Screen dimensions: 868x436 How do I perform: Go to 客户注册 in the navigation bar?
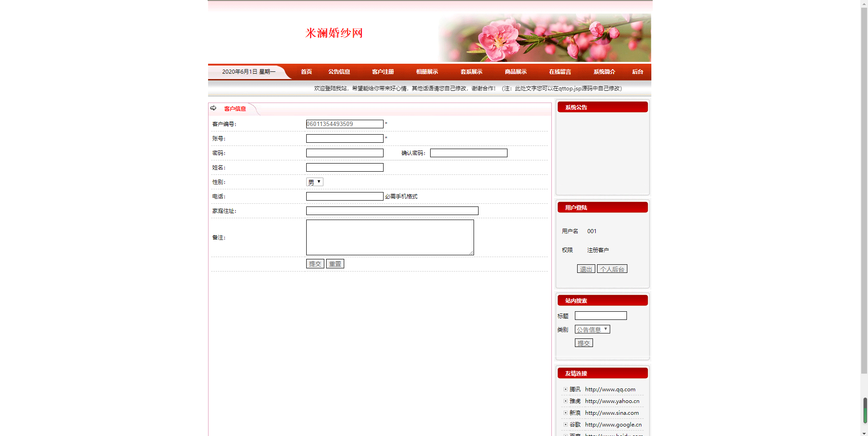383,72
